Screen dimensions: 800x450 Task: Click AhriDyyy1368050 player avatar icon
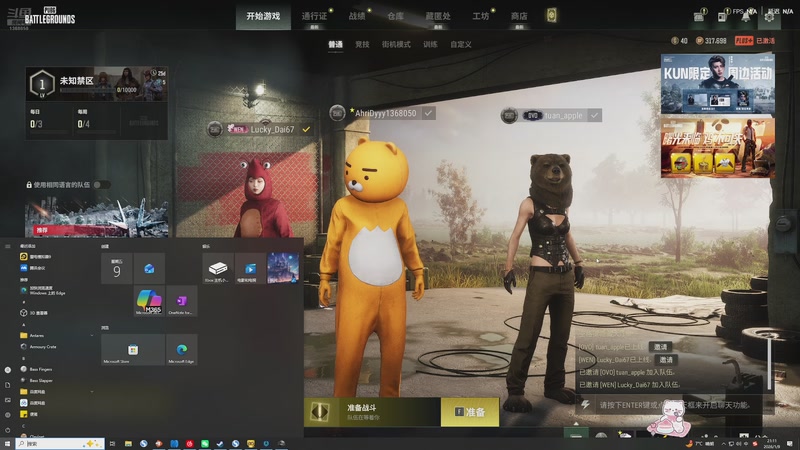[x=337, y=113]
